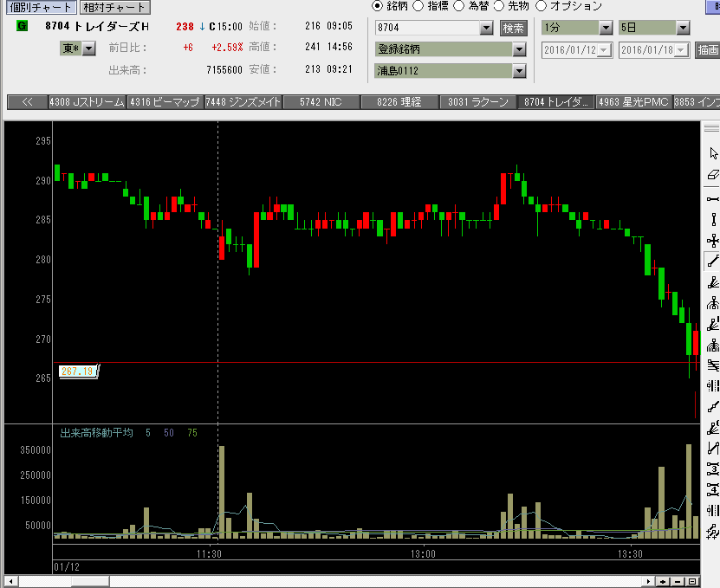This screenshot has width=720, height=588.
Task: Choose the horizontal line drawing tool
Action: coord(713,199)
